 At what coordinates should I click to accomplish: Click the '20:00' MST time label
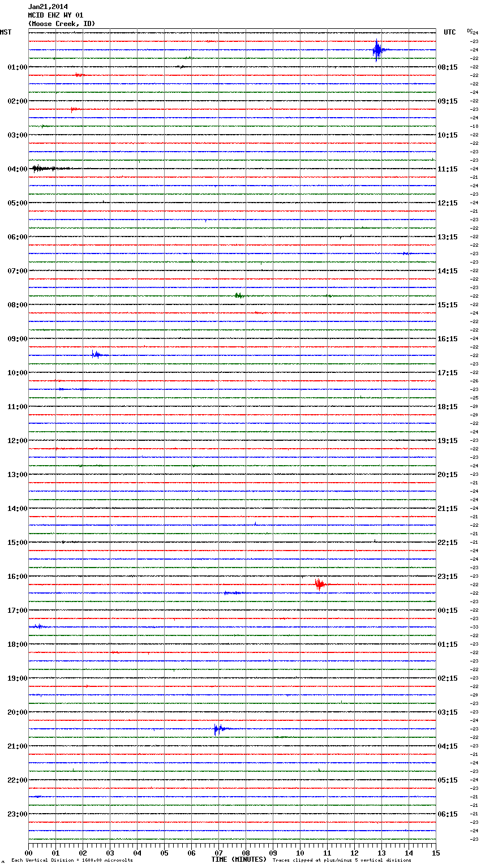coord(18,712)
